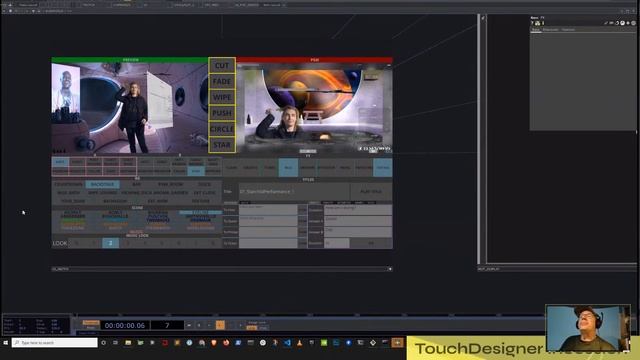Play the timeline in reverse
This screenshot has width=640, height=360.
(x=209, y=325)
